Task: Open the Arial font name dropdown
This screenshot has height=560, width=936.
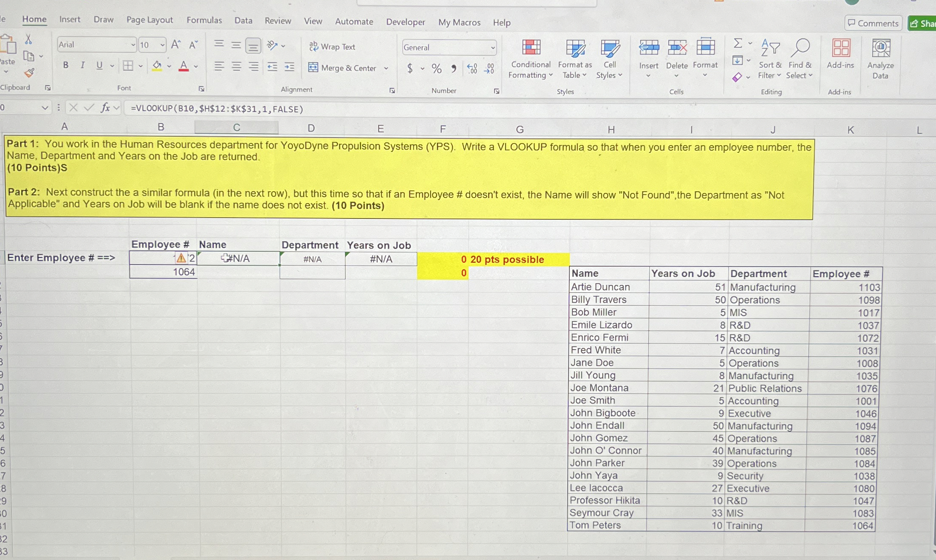Action: click(x=133, y=45)
